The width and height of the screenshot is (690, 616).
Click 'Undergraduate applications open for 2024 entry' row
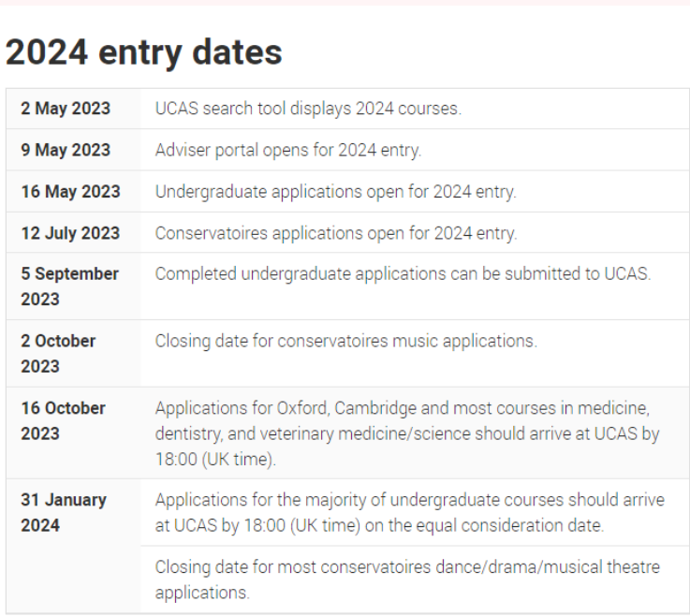(x=347, y=191)
